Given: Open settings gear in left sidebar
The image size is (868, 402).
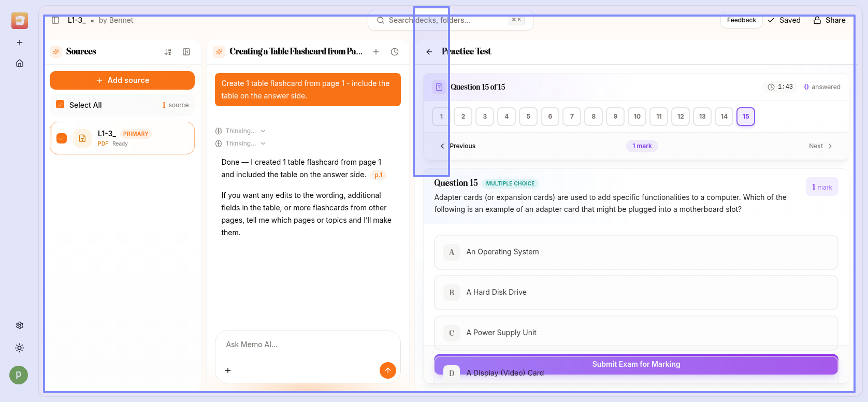Looking at the screenshot, I should (x=20, y=325).
